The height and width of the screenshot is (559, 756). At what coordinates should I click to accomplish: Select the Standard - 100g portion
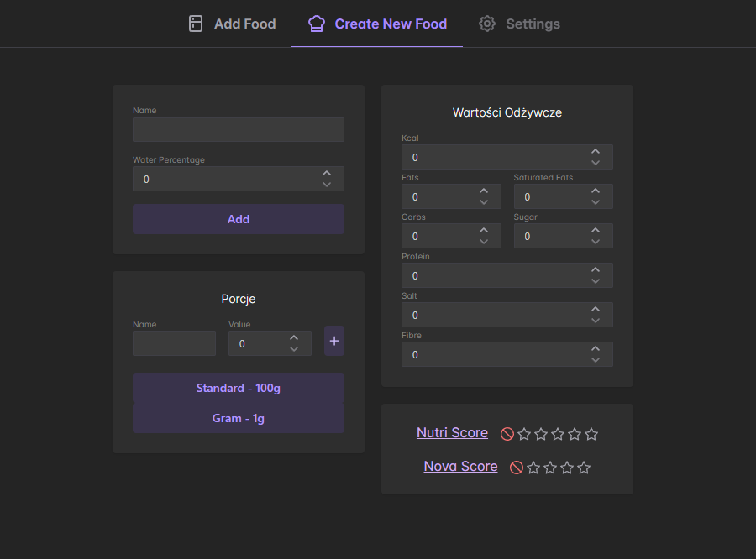pos(239,388)
